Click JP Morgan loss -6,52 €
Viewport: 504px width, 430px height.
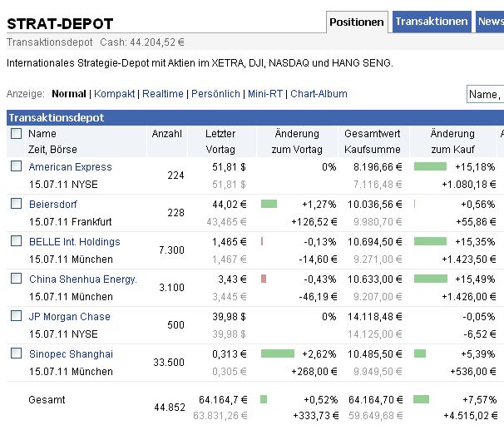[x=480, y=334]
